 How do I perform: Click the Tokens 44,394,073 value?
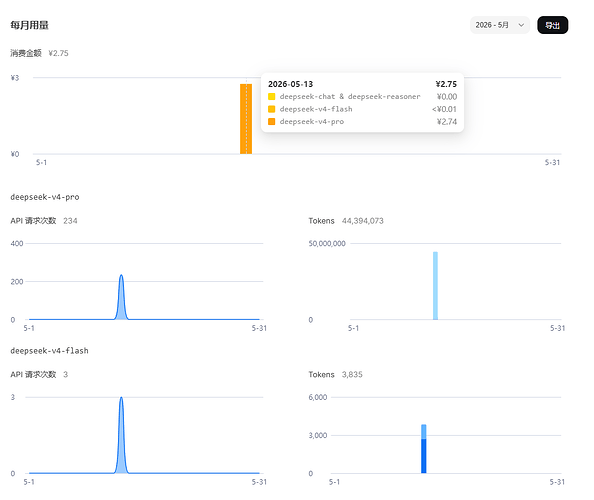click(x=363, y=221)
